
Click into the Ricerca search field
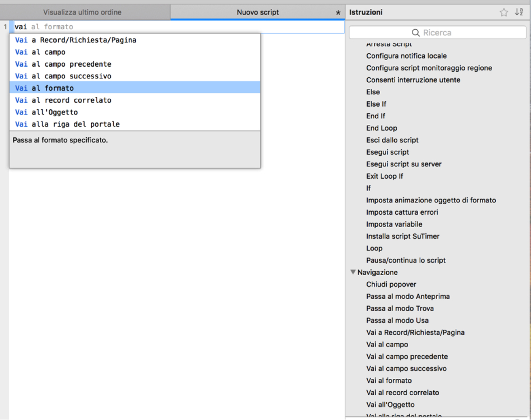point(438,33)
